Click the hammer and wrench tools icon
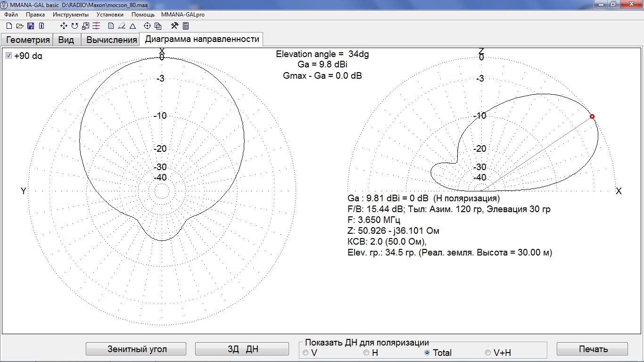The image size is (644, 362). point(174,26)
